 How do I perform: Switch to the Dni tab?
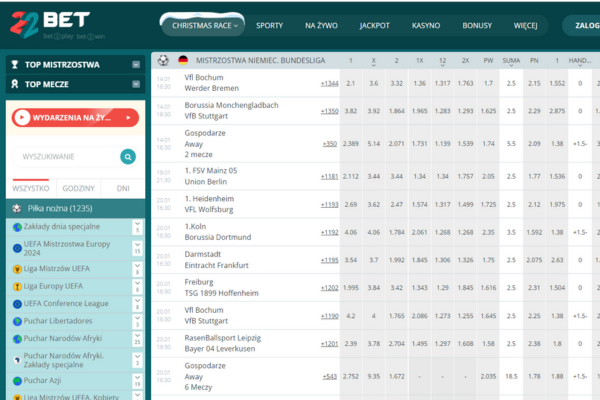coord(122,188)
